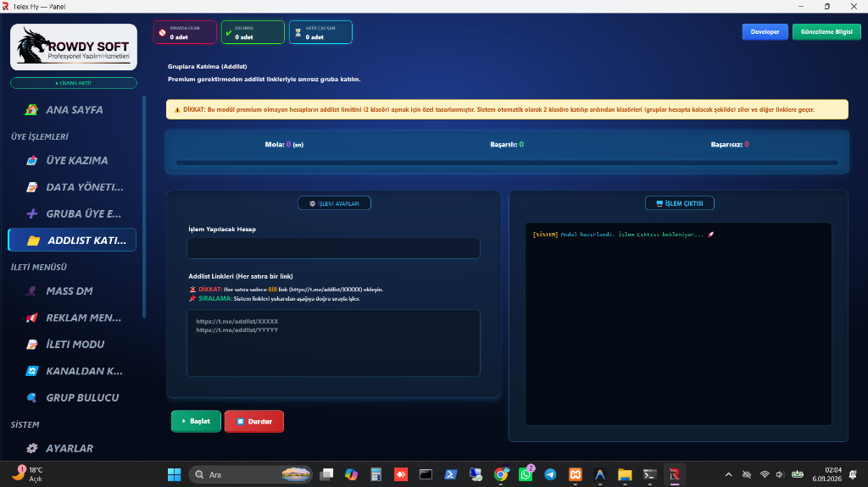The image size is (868, 487).
Task: Open PowerShell from taskbar
Action: [451, 475]
